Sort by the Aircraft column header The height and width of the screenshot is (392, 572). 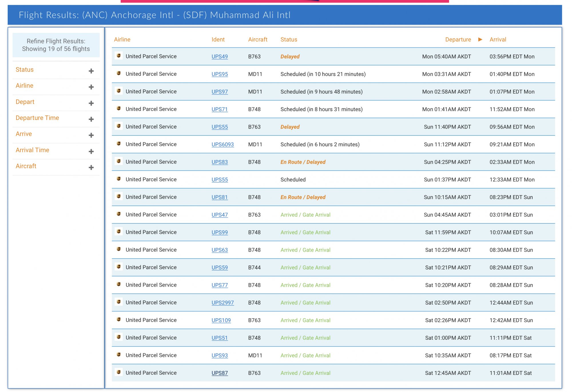pyautogui.click(x=258, y=39)
